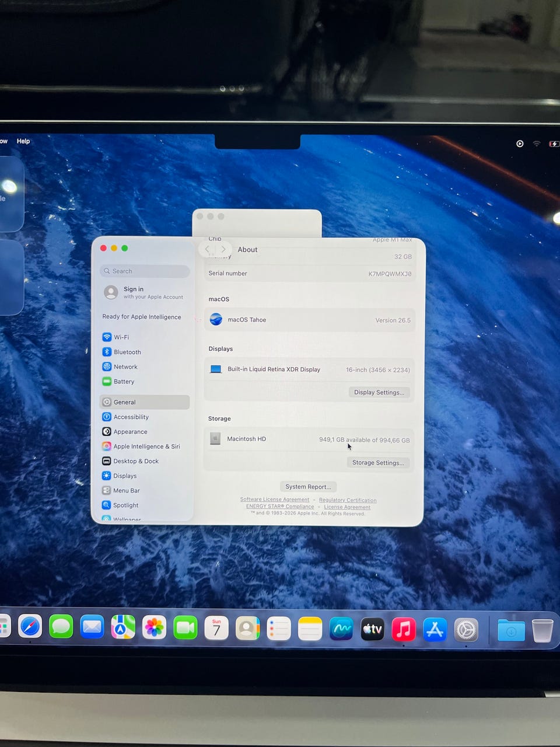This screenshot has height=747, width=560.
Task: Select Wi-Fi in settings sidebar
Action: click(145, 337)
